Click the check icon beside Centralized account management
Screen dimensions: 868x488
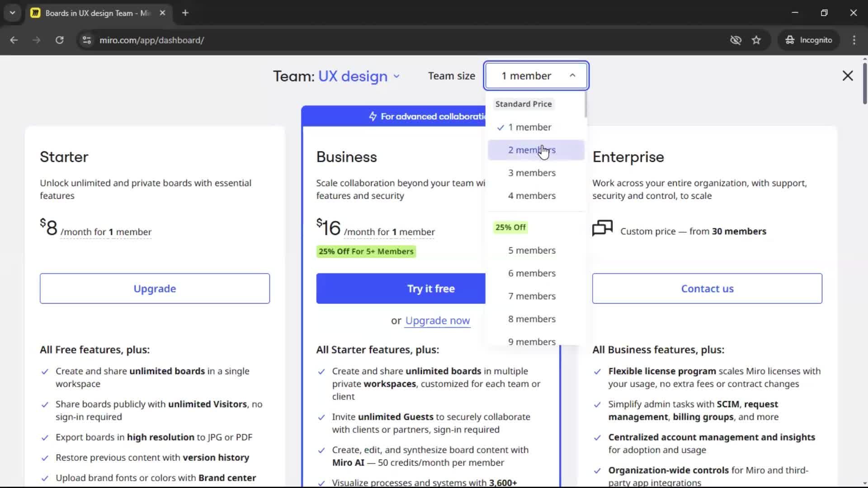(x=597, y=438)
